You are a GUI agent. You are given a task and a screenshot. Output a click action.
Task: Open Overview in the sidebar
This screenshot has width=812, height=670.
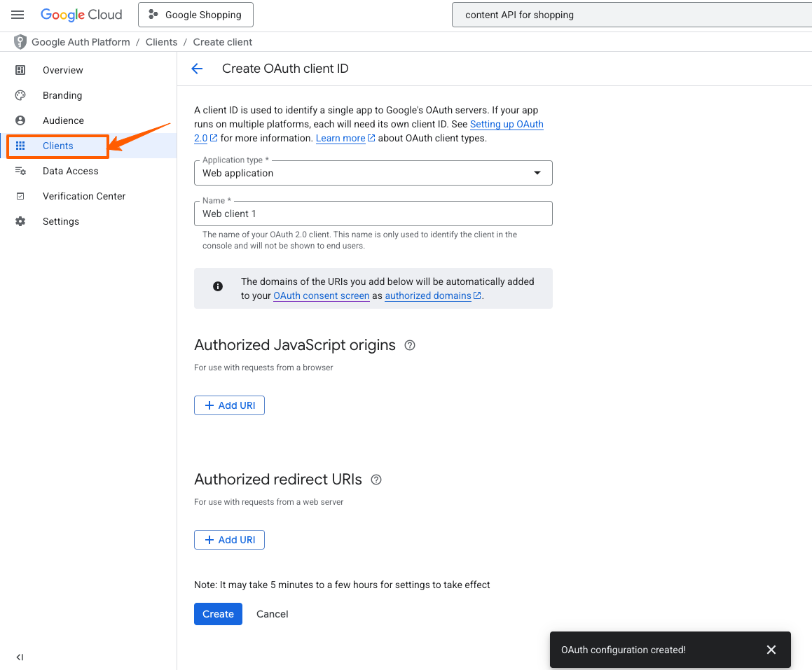coord(62,70)
